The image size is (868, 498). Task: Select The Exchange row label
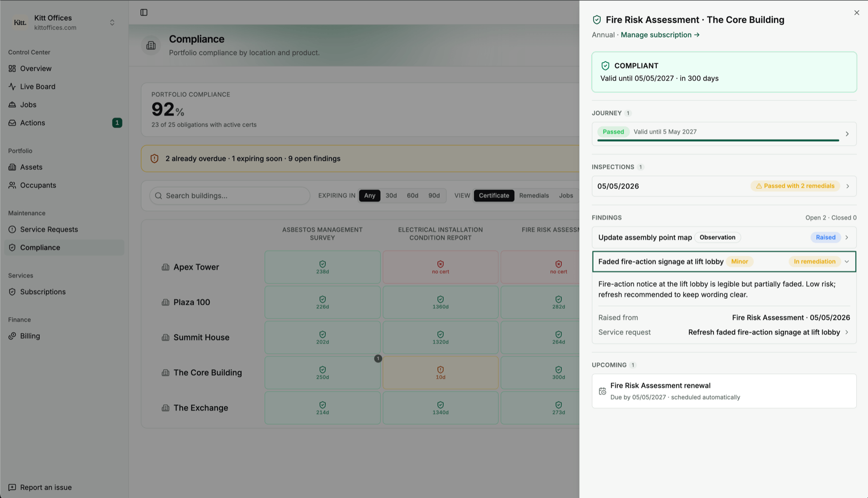(x=201, y=408)
